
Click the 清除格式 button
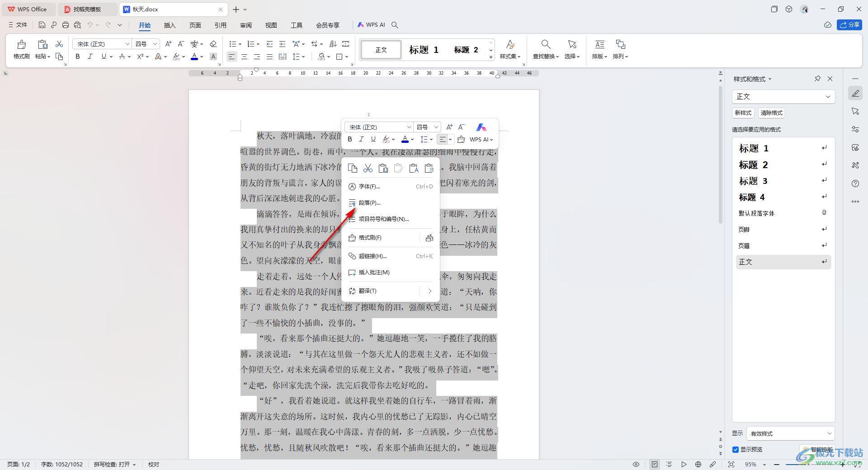click(x=771, y=113)
